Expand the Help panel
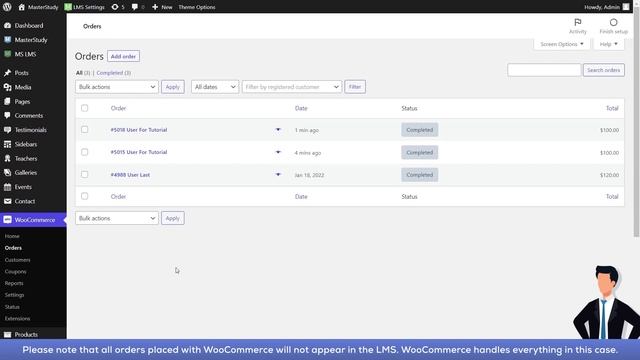The image size is (640, 360). (x=609, y=44)
